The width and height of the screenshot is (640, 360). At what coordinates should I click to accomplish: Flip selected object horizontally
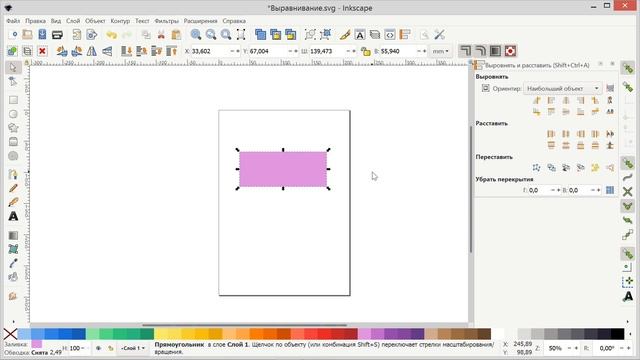click(92, 51)
